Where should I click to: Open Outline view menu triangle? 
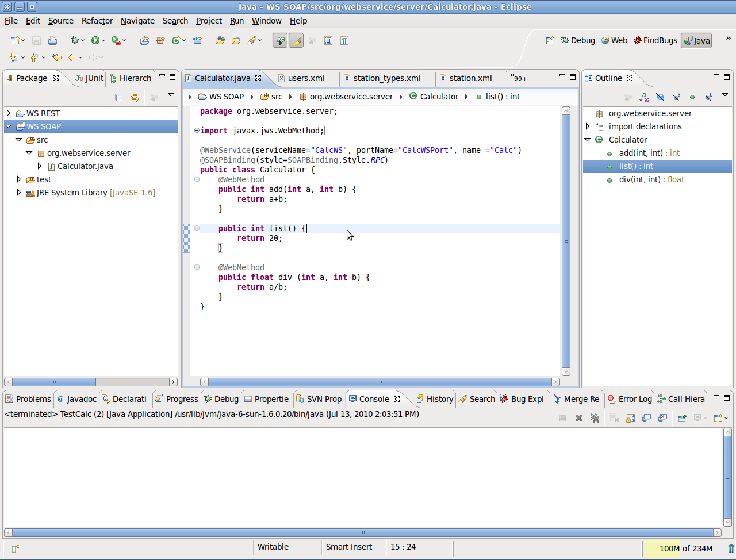pos(725,95)
